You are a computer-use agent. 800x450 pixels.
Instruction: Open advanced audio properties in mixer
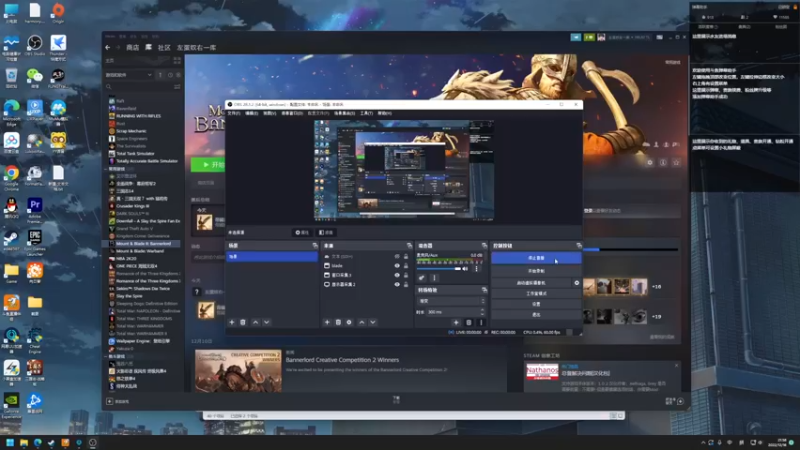click(421, 278)
